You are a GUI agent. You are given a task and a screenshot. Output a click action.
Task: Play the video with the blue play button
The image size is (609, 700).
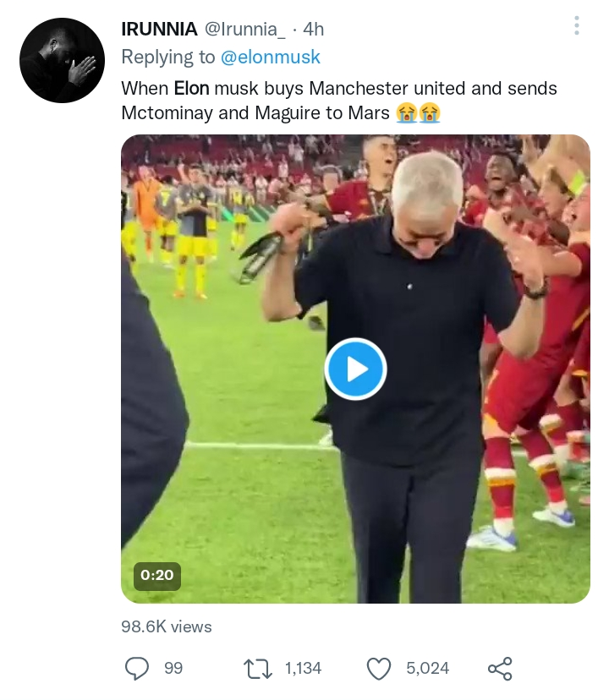pos(356,369)
